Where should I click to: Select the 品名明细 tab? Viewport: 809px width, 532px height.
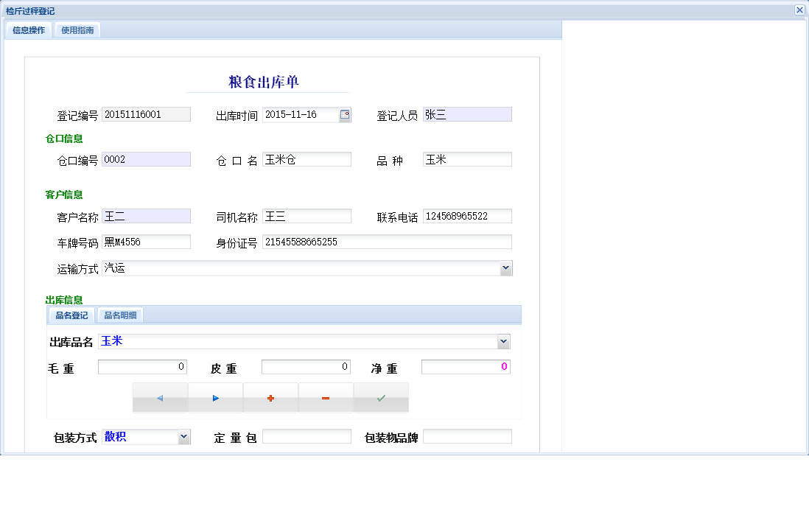[120, 314]
